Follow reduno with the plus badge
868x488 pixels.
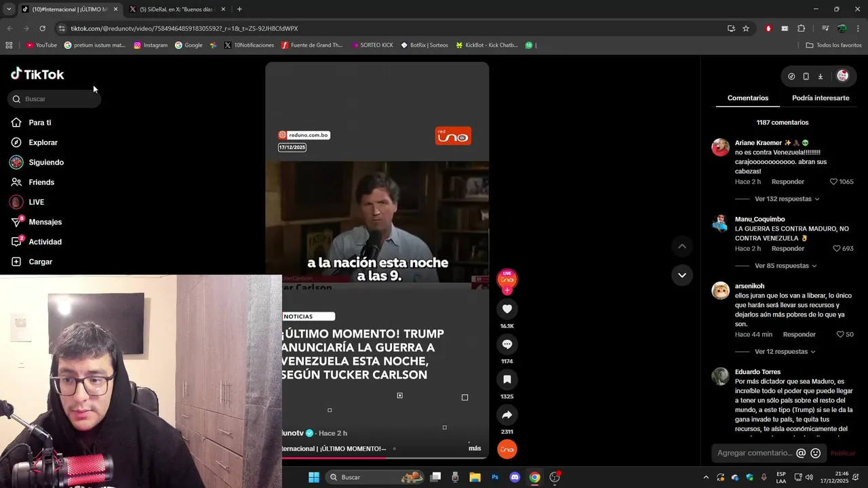[507, 290]
